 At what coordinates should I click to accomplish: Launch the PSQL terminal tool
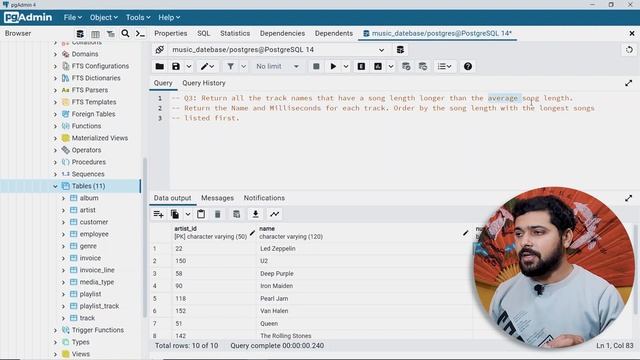(140, 33)
